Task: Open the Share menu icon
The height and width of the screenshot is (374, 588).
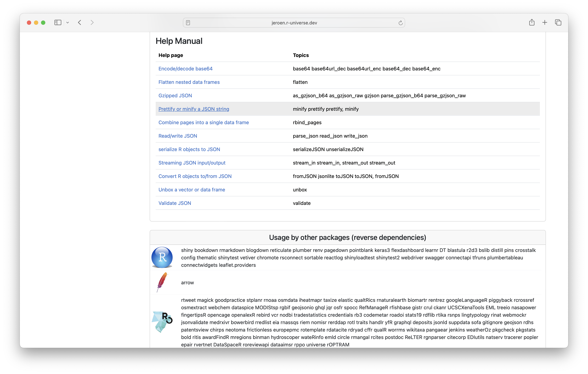Action: pos(532,22)
